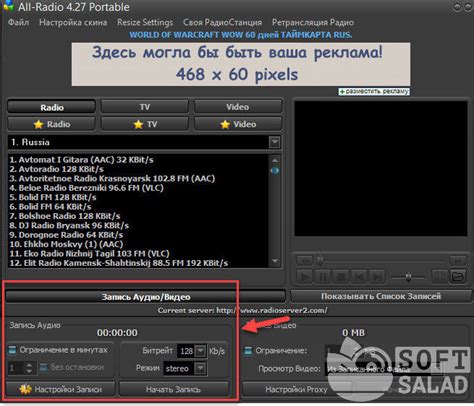Click the rewind button left of seek bar
Viewport: 474px width, 406px height.
pos(305,260)
